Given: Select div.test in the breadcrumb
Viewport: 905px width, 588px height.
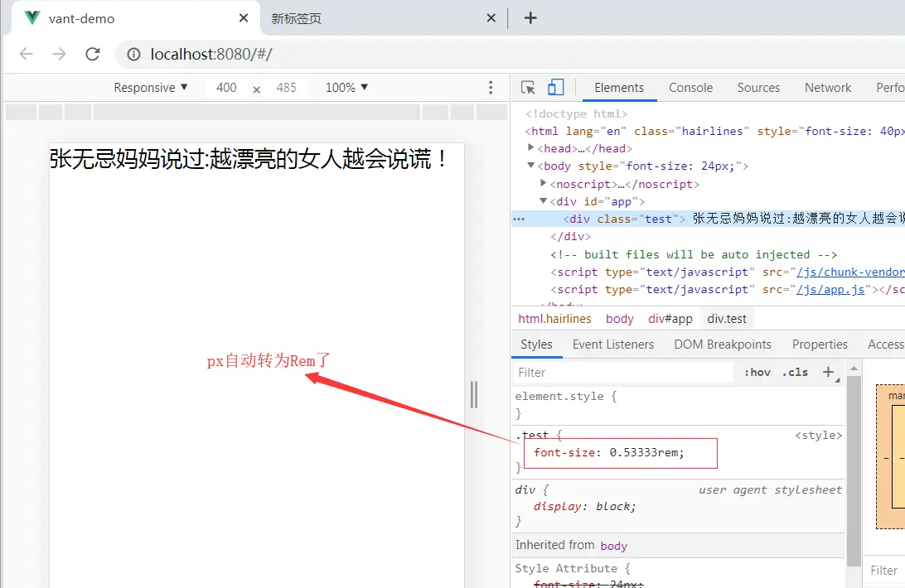Looking at the screenshot, I should (x=727, y=319).
